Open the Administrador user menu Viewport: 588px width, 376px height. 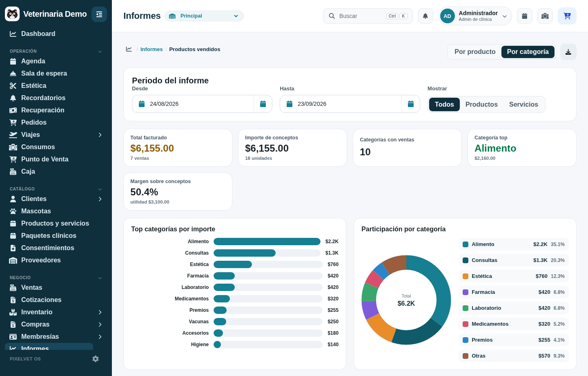pos(475,16)
